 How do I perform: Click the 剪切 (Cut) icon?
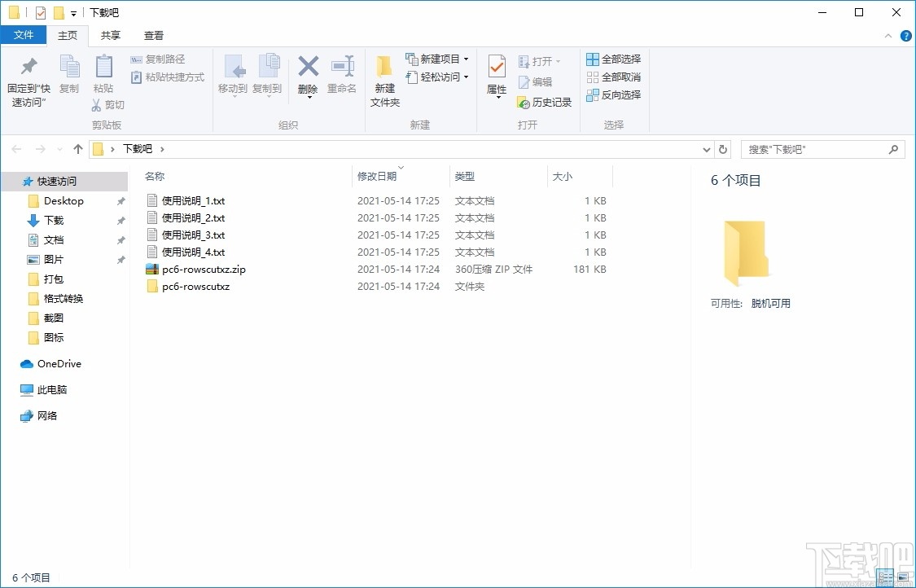108,105
